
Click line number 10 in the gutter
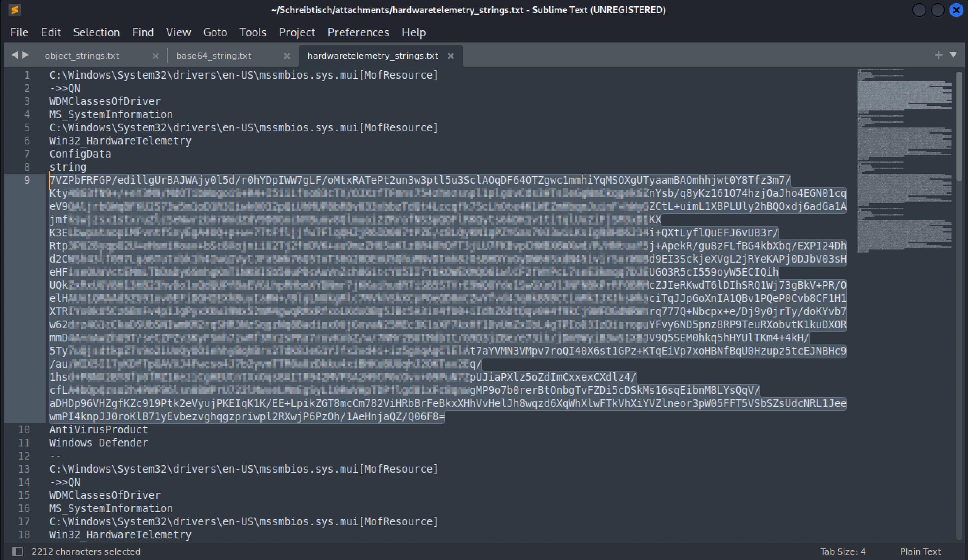[x=24, y=430]
